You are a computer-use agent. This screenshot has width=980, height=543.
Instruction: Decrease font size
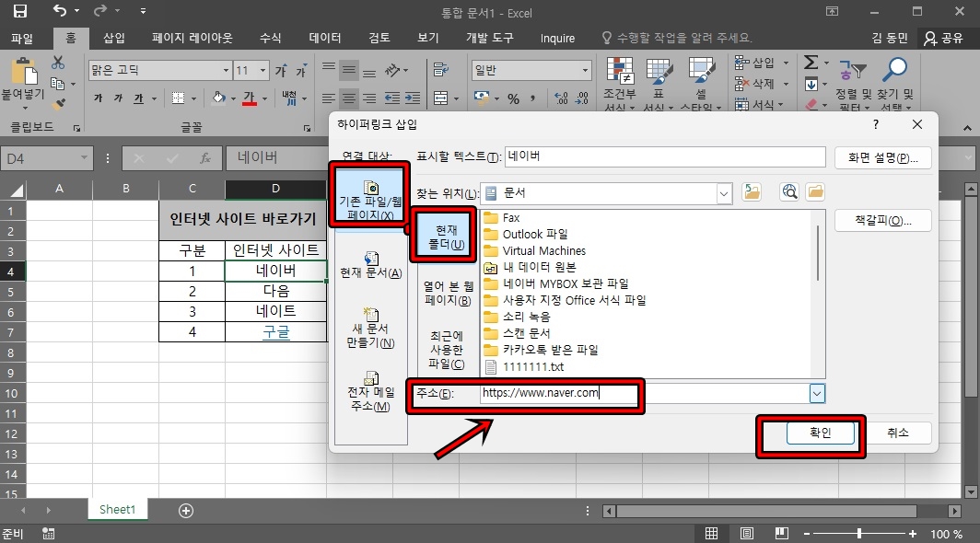[x=301, y=71]
